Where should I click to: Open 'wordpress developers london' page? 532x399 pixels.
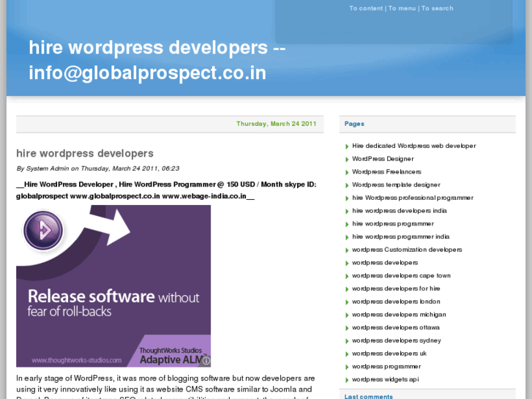(396, 302)
